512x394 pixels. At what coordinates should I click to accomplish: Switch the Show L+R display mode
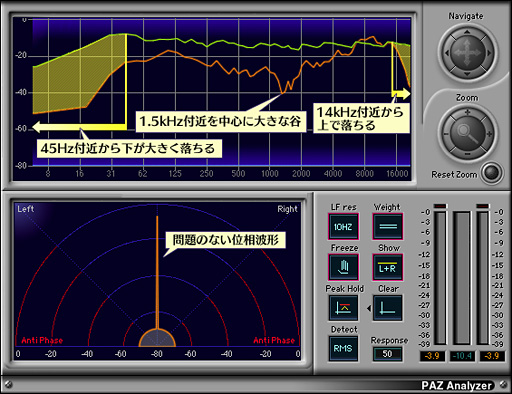pos(388,267)
